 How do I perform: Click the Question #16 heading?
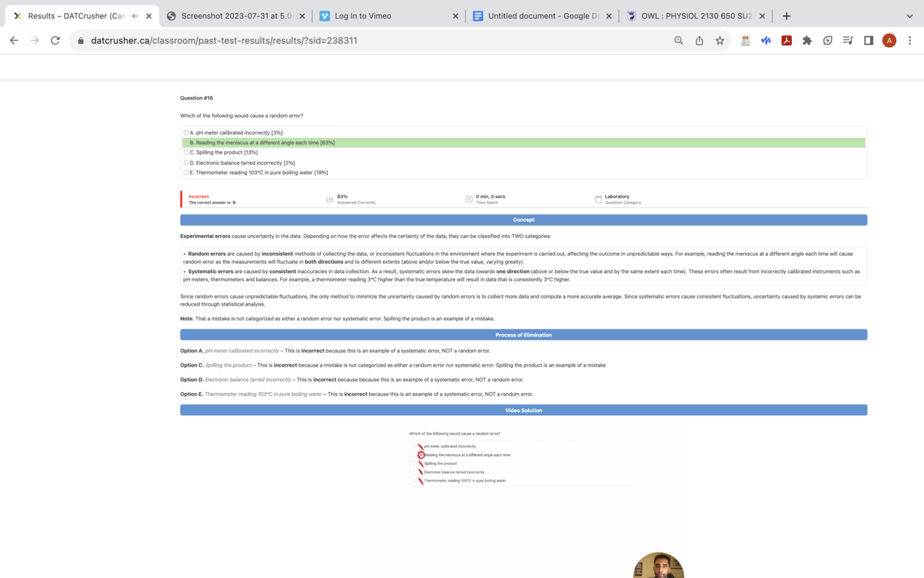point(197,98)
